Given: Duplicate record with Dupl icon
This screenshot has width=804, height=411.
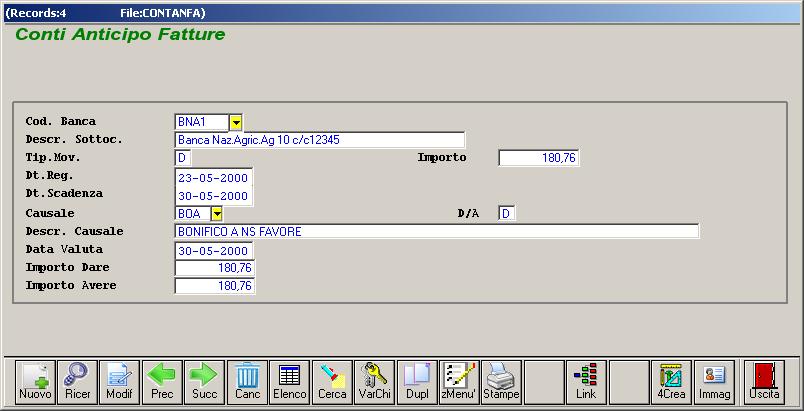Looking at the screenshot, I should point(417,381).
